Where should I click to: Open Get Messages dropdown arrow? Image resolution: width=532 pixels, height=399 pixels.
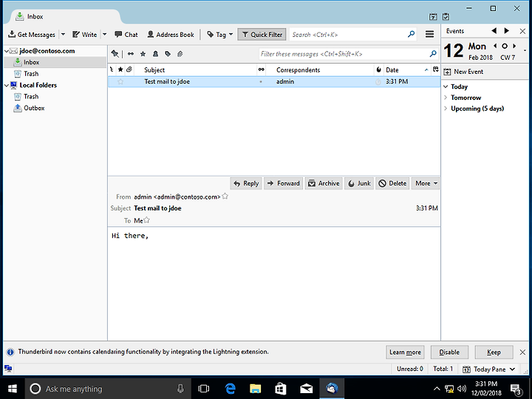coord(63,34)
